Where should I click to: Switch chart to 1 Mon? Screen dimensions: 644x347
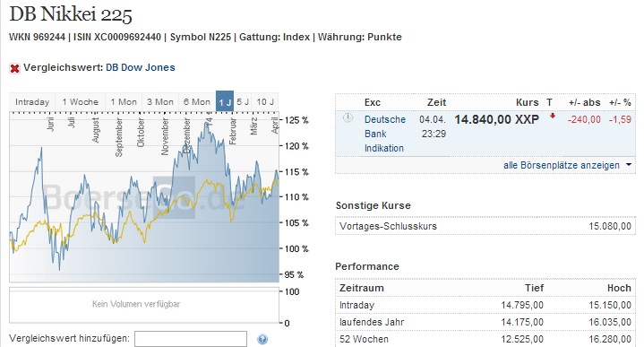pyautogui.click(x=124, y=102)
